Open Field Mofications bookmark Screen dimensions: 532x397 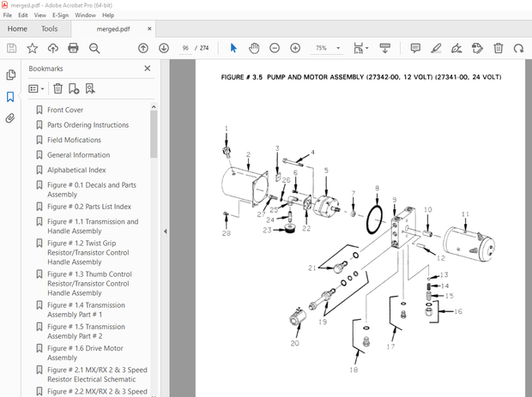click(x=74, y=140)
